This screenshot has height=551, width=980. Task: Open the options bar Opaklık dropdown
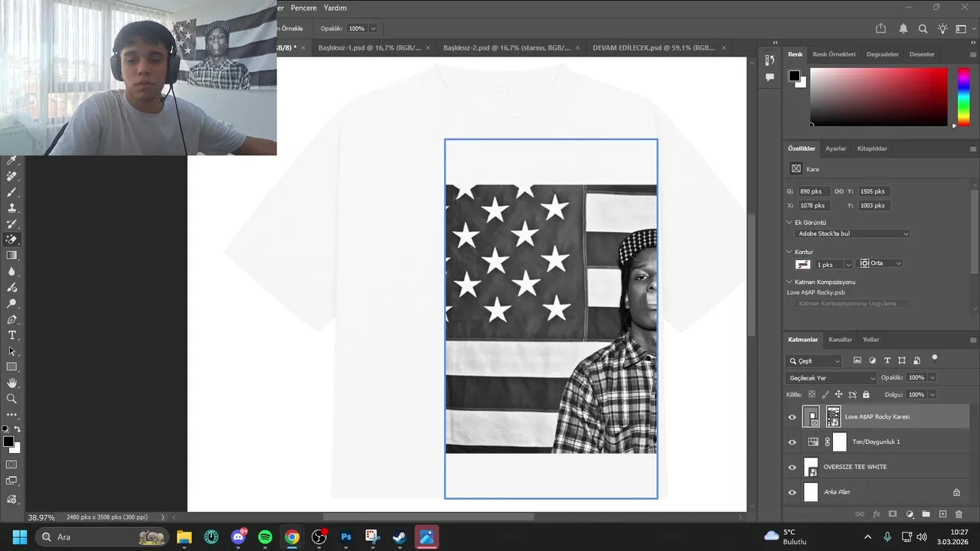point(374,28)
